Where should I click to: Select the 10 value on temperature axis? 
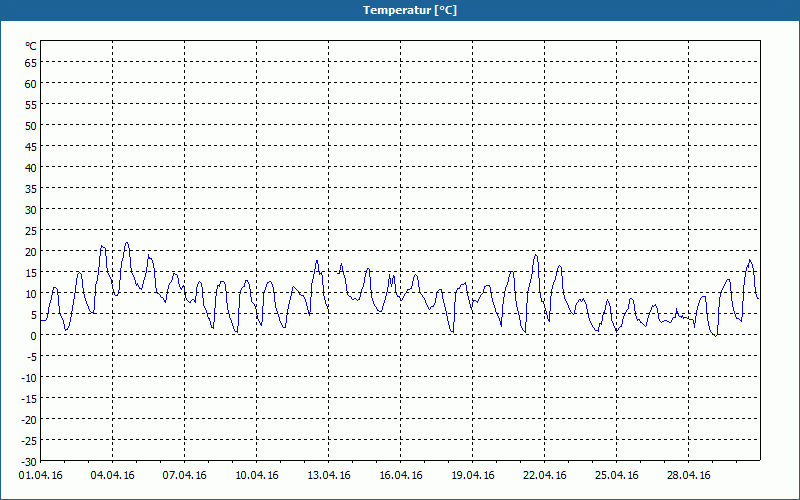tap(31, 294)
